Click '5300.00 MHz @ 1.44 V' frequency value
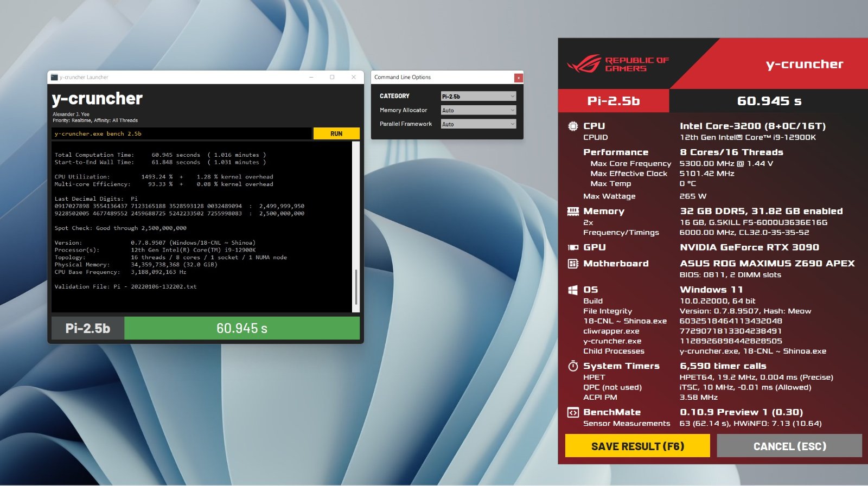This screenshot has height=486, width=868. [726, 163]
